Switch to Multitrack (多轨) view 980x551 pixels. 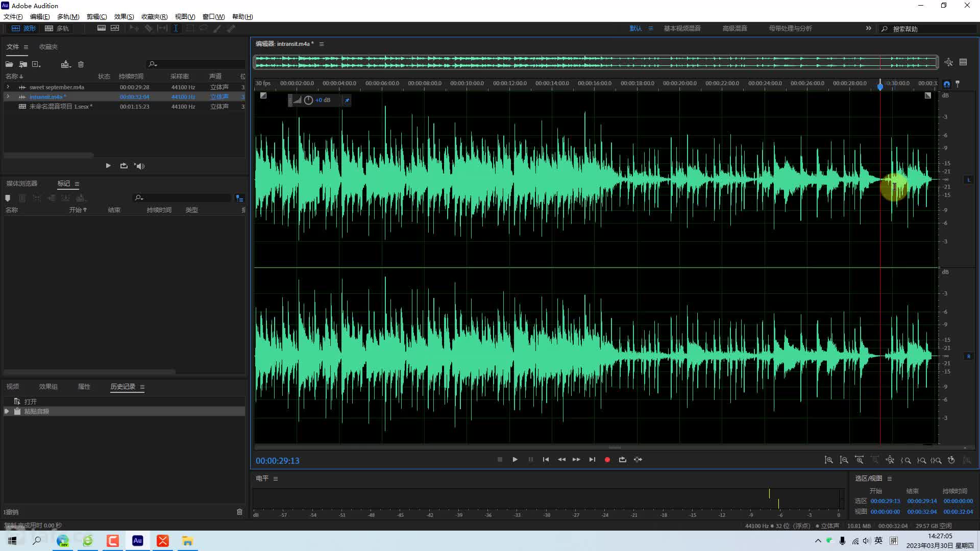point(57,28)
